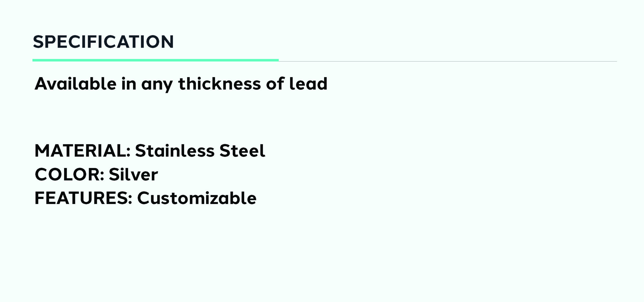Click the green underline bar below the heading
This screenshot has width=644, height=302.
[x=155, y=60]
